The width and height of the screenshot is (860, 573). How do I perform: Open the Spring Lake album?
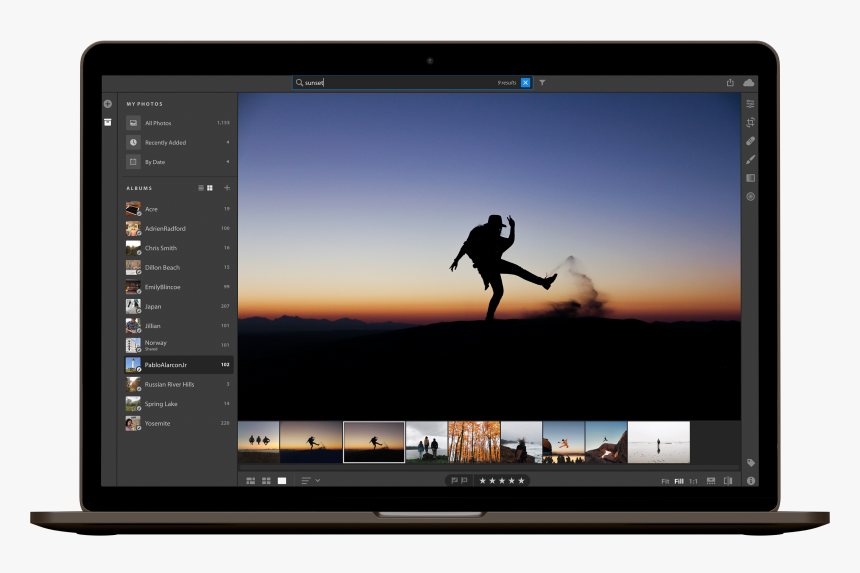click(x=179, y=404)
